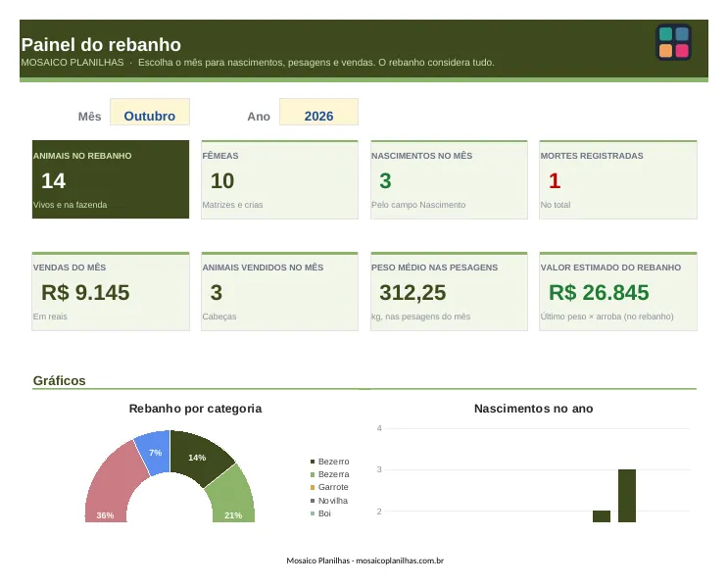Viewport: 728px width, 585px height.
Task: Click the Mortes registradas value 1
Action: click(x=555, y=181)
